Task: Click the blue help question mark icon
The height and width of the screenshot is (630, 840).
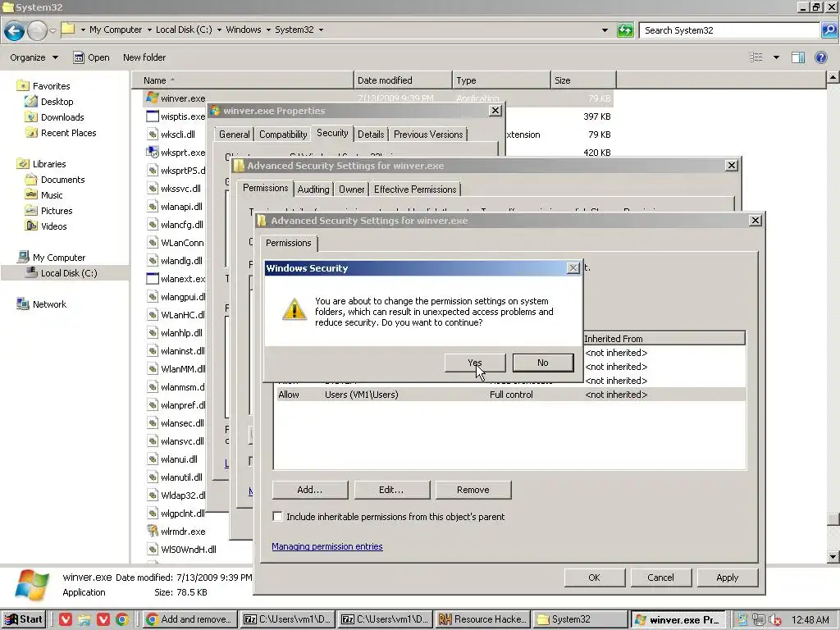Action: click(x=820, y=57)
